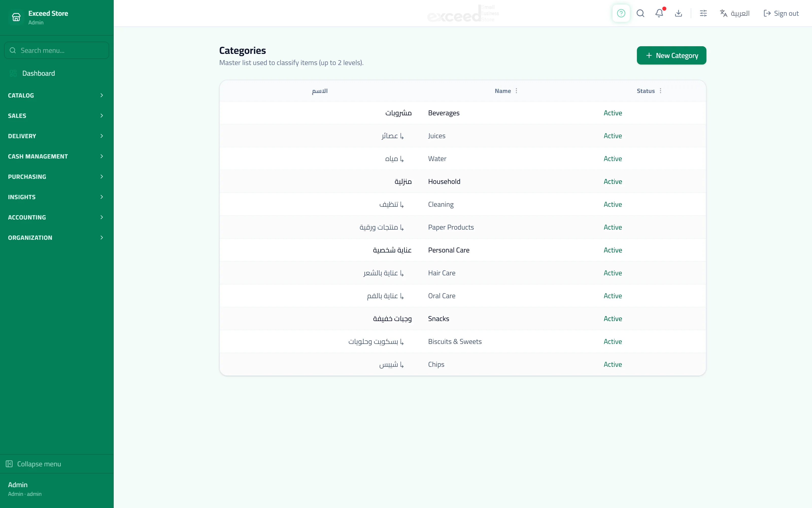This screenshot has height=508, width=812.
Task: Open the Dashboard menu item
Action: coord(56,73)
